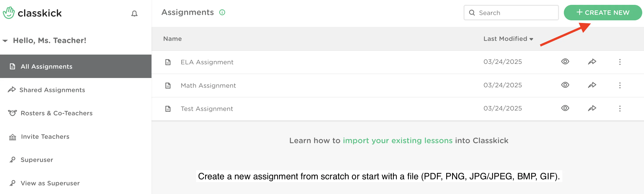644x194 pixels.
Task: Collapse the Hello, Ms. Teacher! menu
Action: point(5,40)
